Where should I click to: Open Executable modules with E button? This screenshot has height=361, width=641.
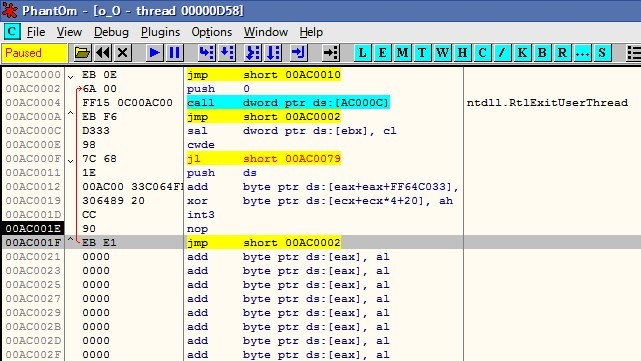coord(382,53)
